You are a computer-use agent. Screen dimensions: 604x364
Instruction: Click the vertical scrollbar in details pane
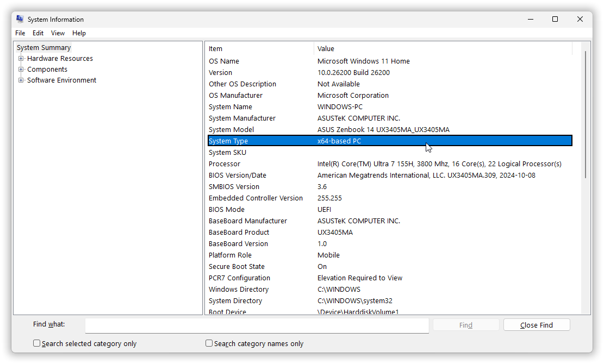point(586,114)
